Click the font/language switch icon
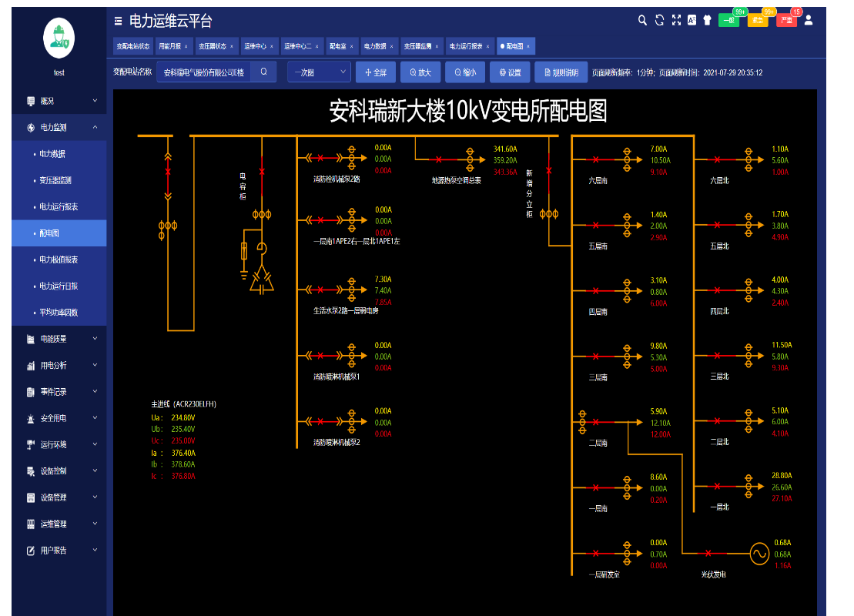This screenshot has width=854, height=616. pyautogui.click(x=692, y=21)
